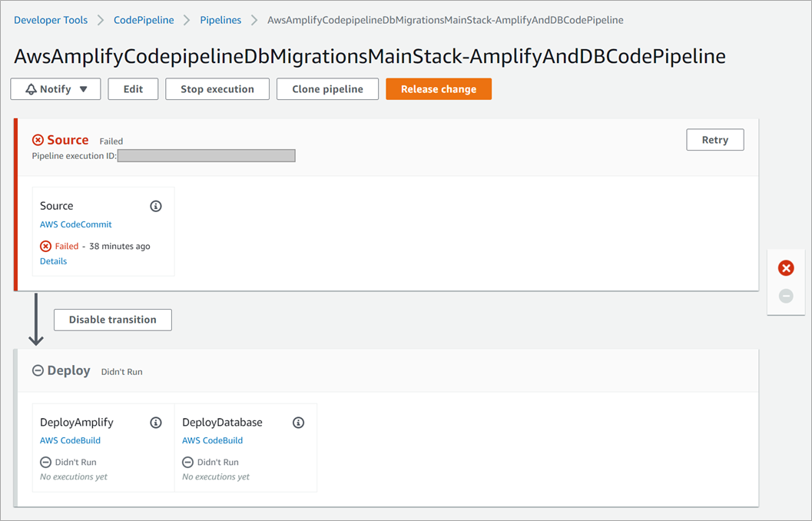Image resolution: width=812 pixels, height=521 pixels.
Task: Click the Edit pipeline button
Action: 133,89
